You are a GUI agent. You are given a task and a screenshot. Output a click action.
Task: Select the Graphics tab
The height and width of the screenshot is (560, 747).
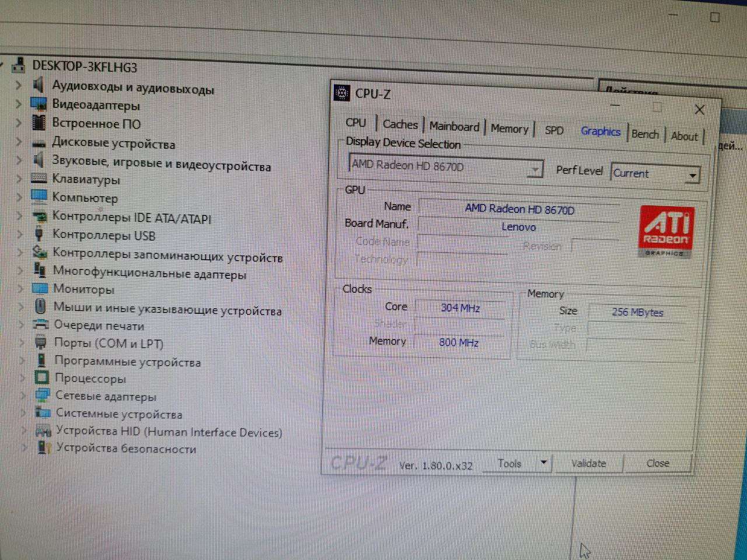[x=601, y=131]
